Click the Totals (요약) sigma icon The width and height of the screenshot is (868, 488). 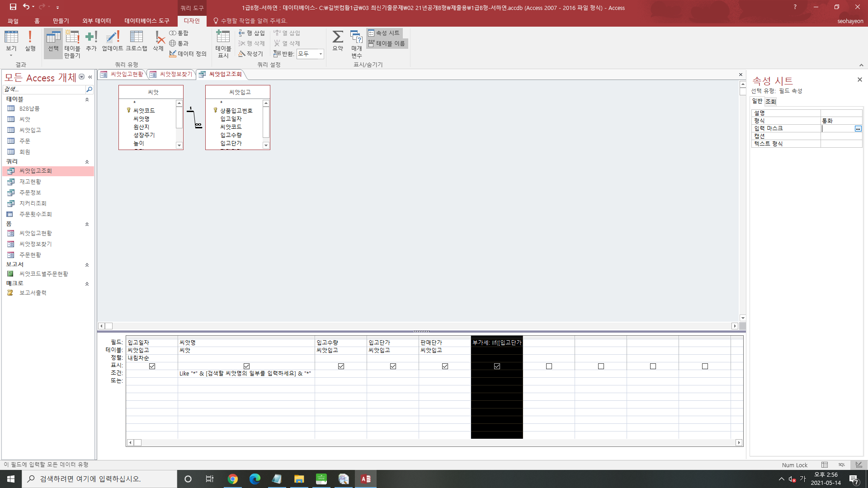click(338, 41)
